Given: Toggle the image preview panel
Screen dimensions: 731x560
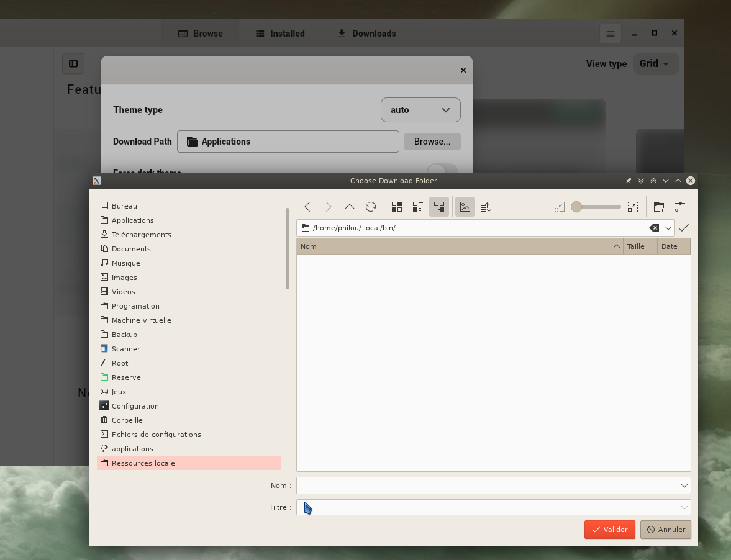Looking at the screenshot, I should 465,207.
